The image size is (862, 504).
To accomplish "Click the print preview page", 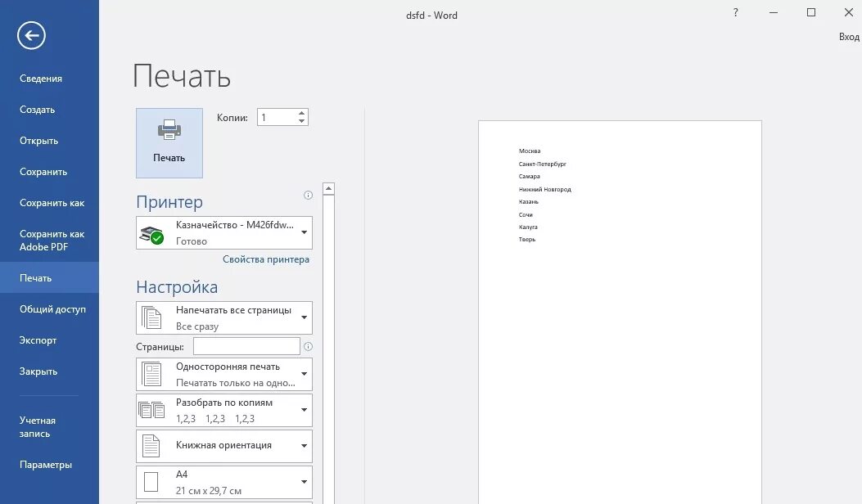I will pyautogui.click(x=621, y=313).
